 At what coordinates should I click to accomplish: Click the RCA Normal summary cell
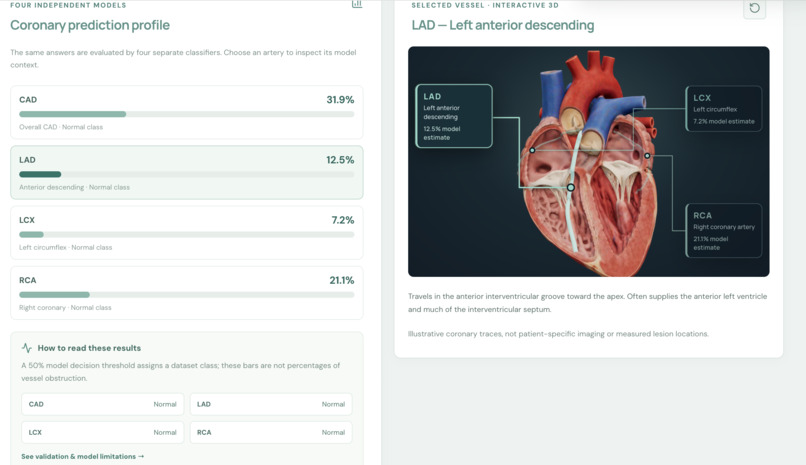click(271, 433)
